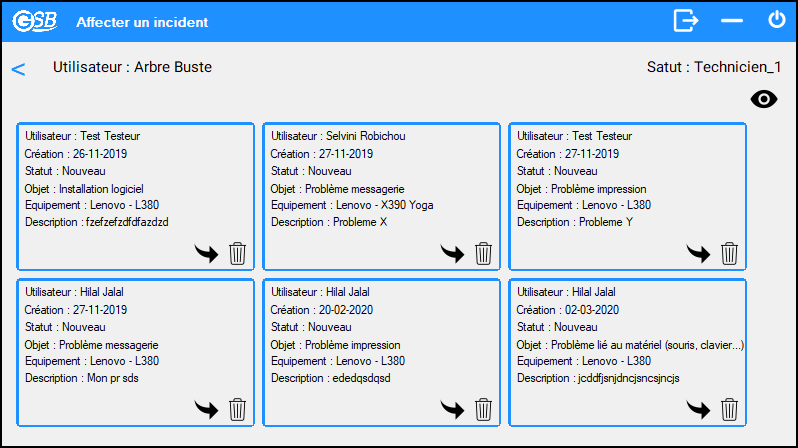The image size is (798, 448).
Task: Delete the Probleme Y incident
Action: 729,253
